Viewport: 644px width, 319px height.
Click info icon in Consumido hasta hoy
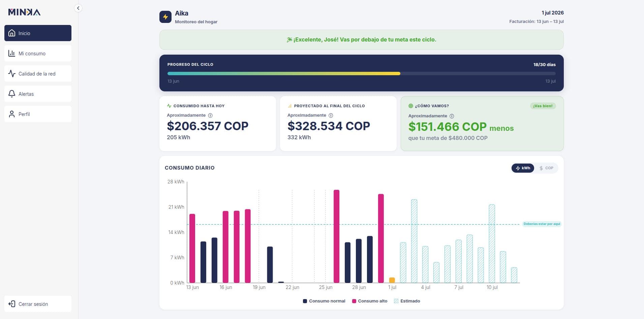click(210, 115)
